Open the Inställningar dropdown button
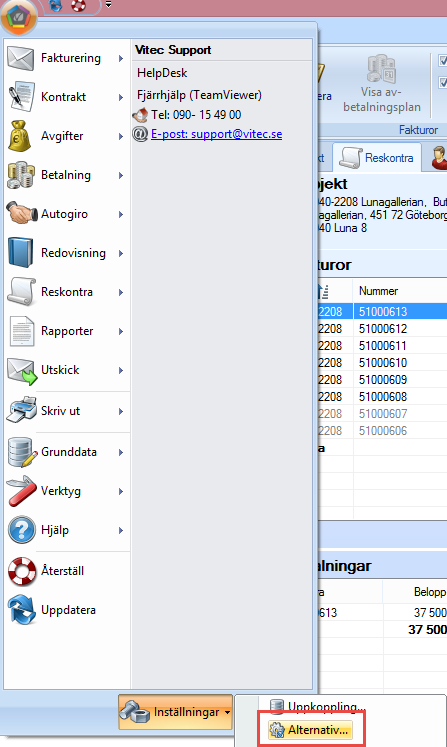The image size is (447, 747). tap(175, 712)
